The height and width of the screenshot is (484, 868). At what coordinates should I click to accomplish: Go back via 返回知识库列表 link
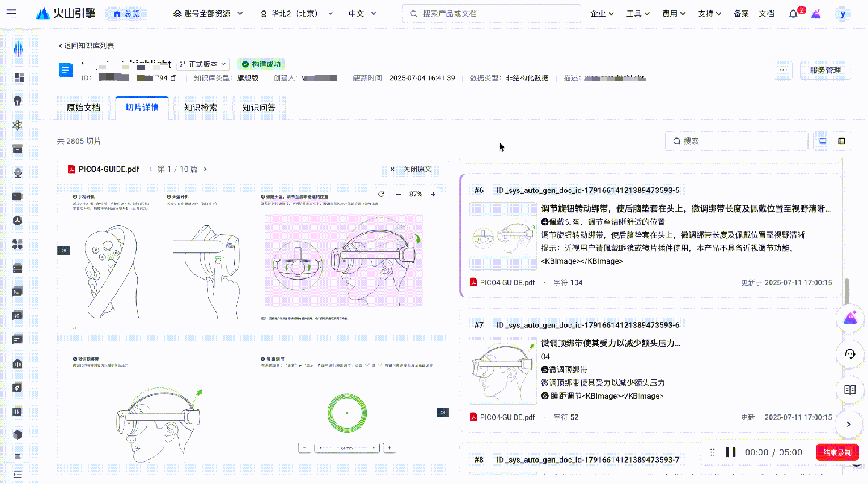pos(86,46)
